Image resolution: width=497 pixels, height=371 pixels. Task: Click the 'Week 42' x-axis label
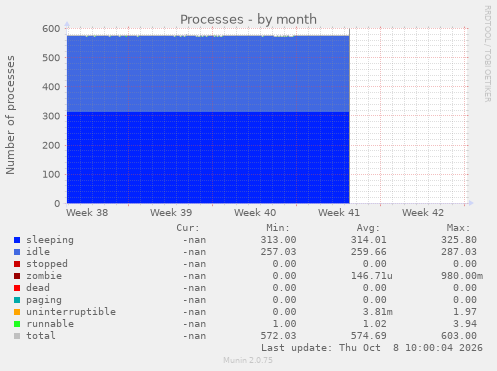pos(423,213)
